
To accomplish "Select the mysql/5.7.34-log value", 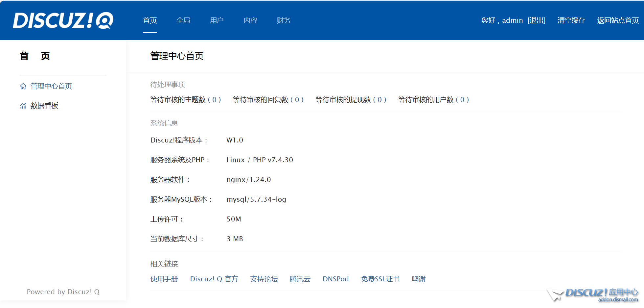I will [256, 199].
